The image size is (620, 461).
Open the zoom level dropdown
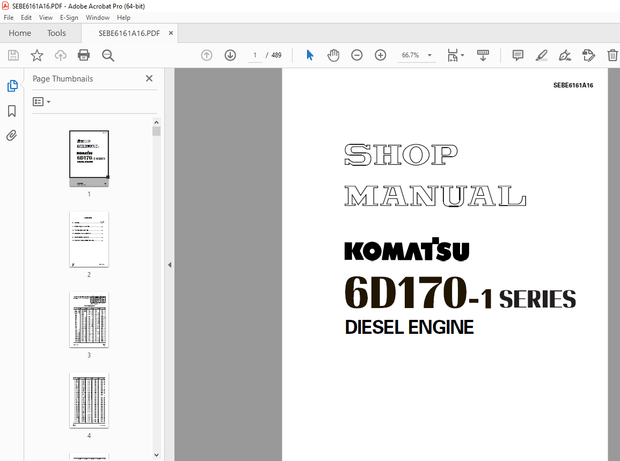(430, 55)
